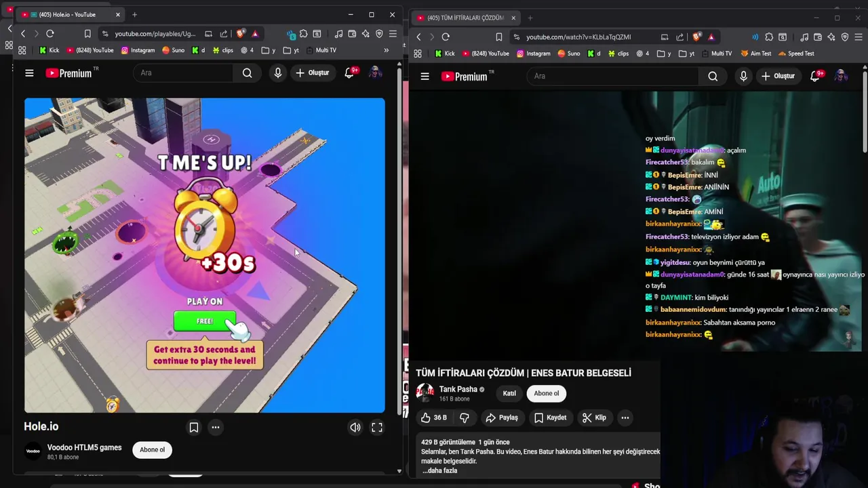Open browser hamburger menu in left window
This screenshot has width=868, height=488.
(393, 33)
